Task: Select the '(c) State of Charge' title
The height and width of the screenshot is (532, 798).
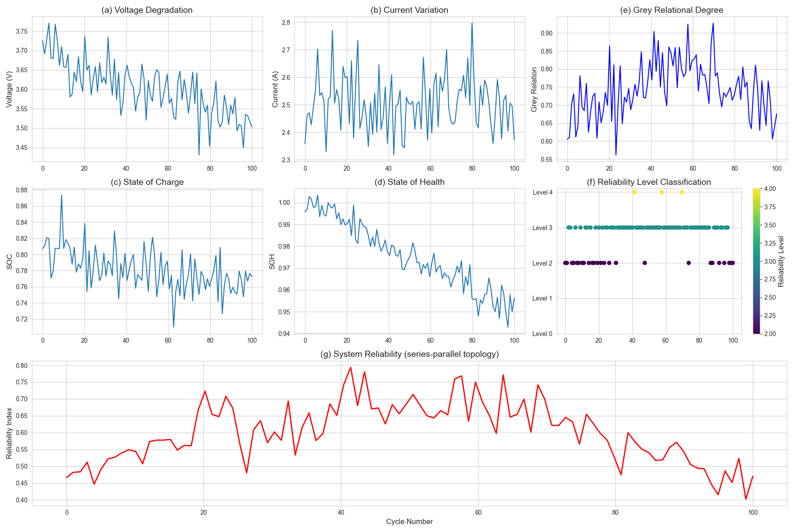Action: tap(147, 182)
